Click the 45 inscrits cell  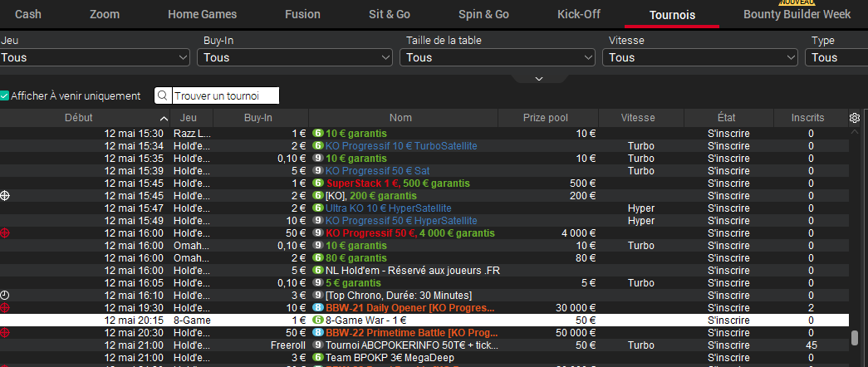pyautogui.click(x=811, y=345)
